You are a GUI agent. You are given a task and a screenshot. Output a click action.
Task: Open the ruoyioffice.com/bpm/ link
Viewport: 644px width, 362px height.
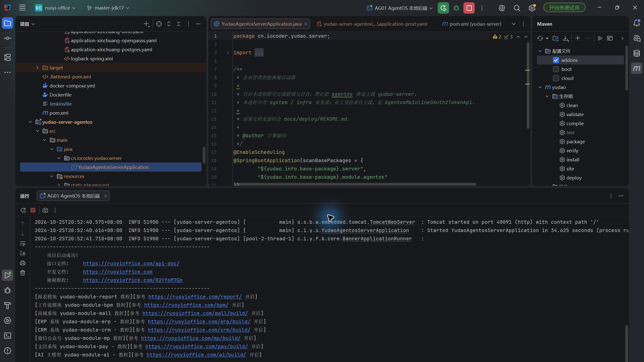(x=186, y=305)
